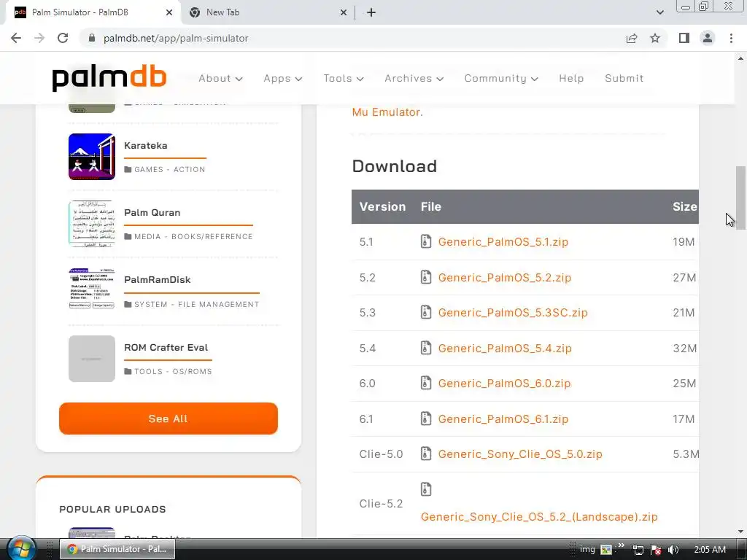Download Generic_PalmOS_5.2.zip
This screenshot has height=560, width=747.
click(x=505, y=278)
